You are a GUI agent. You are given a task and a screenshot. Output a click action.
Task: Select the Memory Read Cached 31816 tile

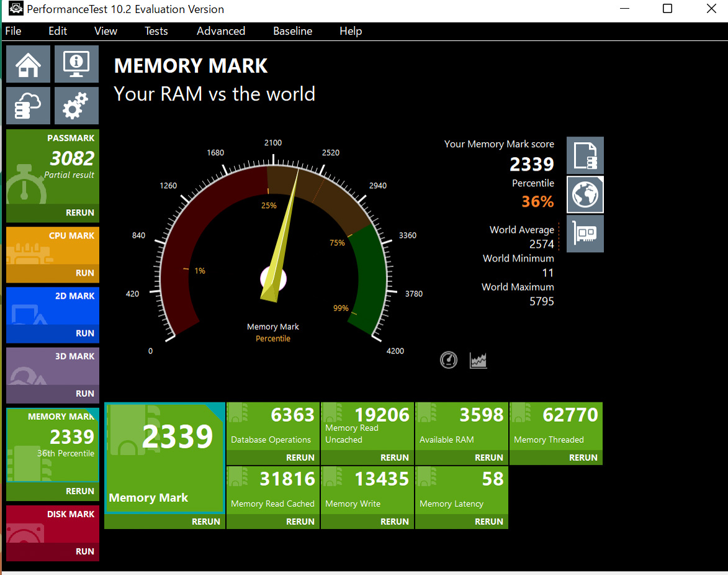pyautogui.click(x=273, y=491)
